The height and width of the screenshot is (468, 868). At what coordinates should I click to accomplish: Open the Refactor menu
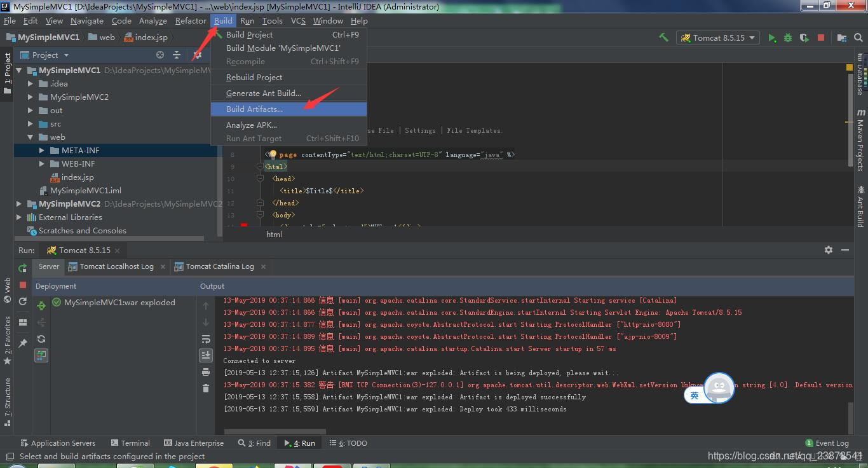pyautogui.click(x=191, y=20)
